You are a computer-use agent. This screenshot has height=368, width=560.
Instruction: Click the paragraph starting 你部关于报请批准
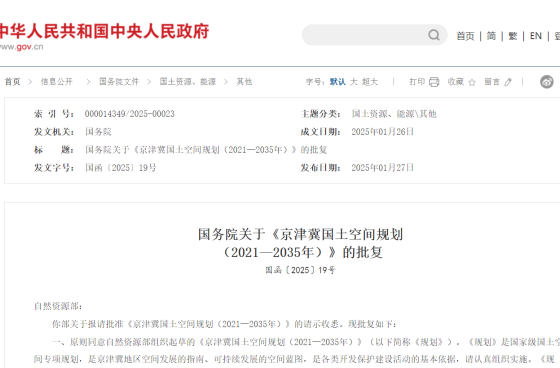click(x=224, y=324)
